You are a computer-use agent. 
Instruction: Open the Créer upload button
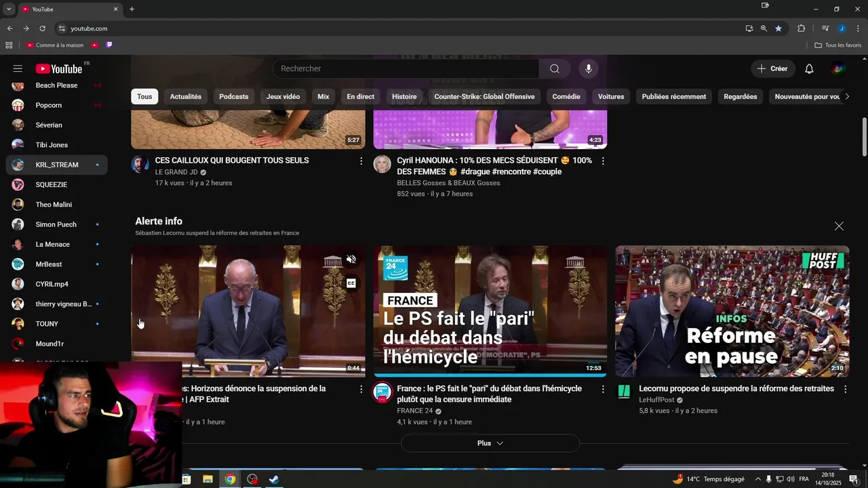pyautogui.click(x=772, y=68)
